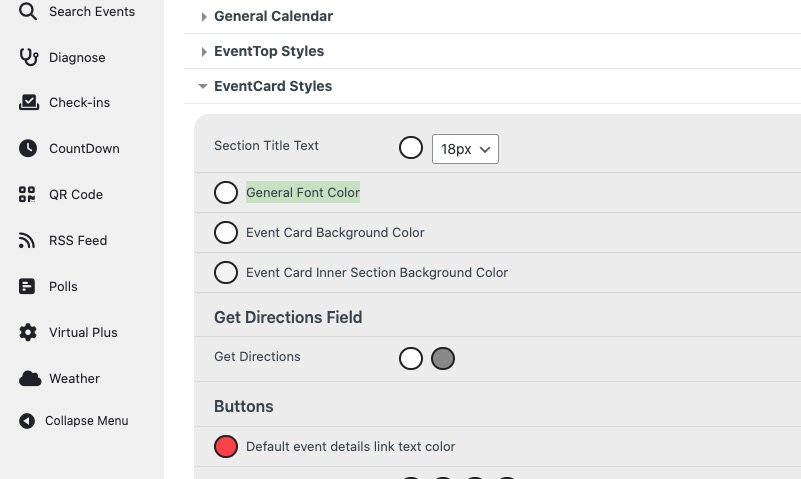Click the Event Card Inner Section Background swatch
The height and width of the screenshot is (479, 801).
click(226, 272)
